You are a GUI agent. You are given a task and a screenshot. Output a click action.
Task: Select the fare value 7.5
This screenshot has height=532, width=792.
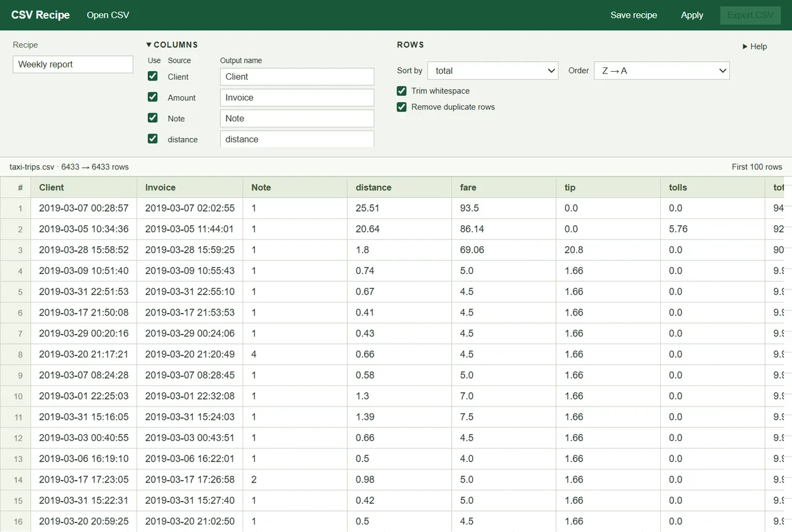(504, 417)
